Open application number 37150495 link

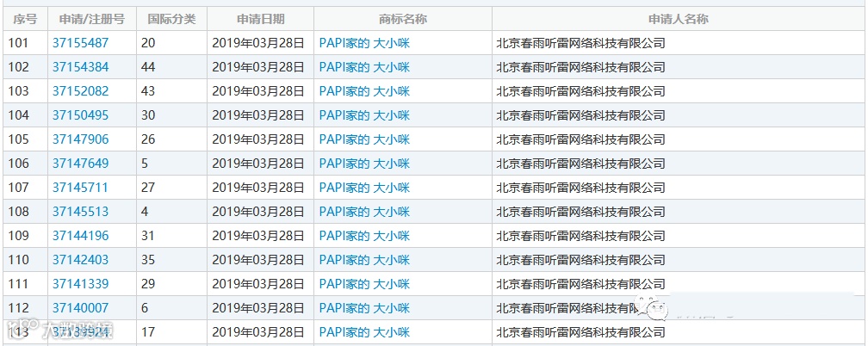pyautogui.click(x=81, y=115)
